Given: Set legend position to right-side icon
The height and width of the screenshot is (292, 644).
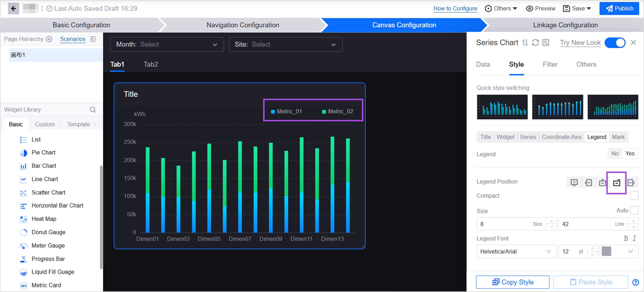Looking at the screenshot, I should (x=631, y=183).
